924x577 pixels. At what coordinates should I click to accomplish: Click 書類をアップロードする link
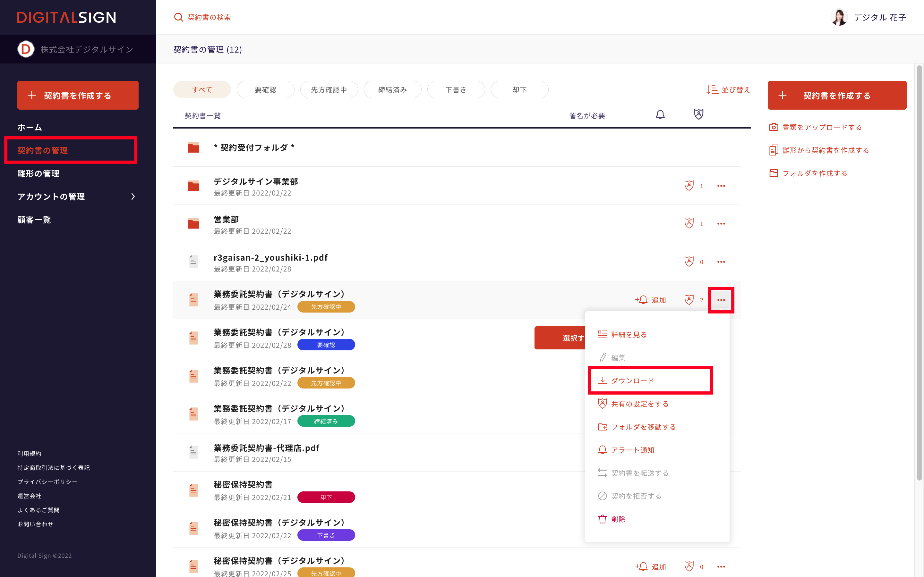(822, 127)
